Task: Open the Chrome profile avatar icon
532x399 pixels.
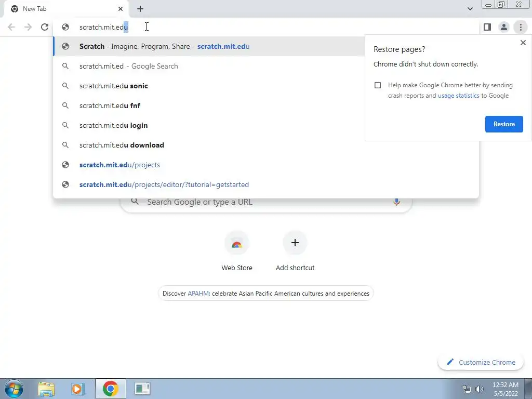Action: [x=504, y=27]
